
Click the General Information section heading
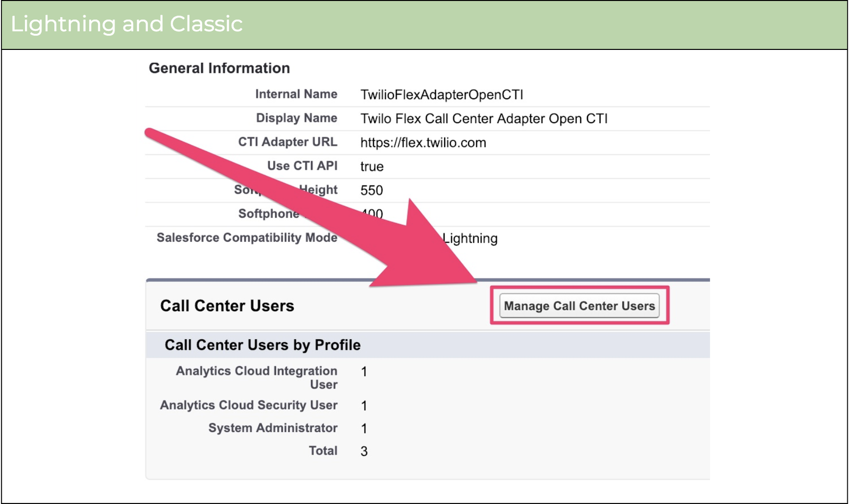coord(219,68)
